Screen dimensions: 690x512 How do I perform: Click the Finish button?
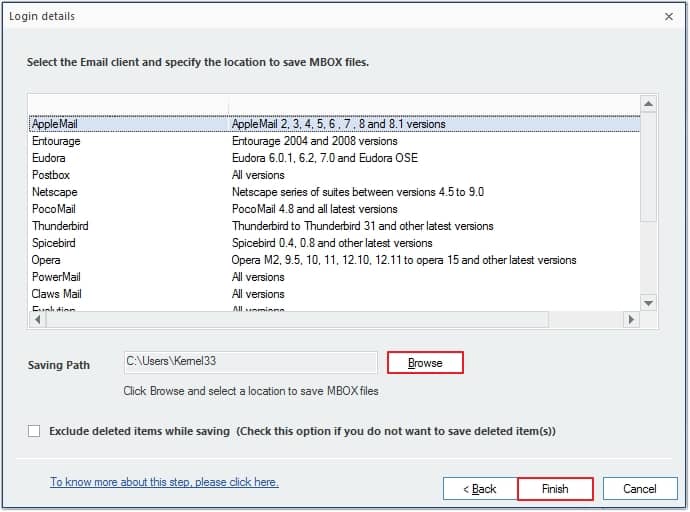point(555,489)
